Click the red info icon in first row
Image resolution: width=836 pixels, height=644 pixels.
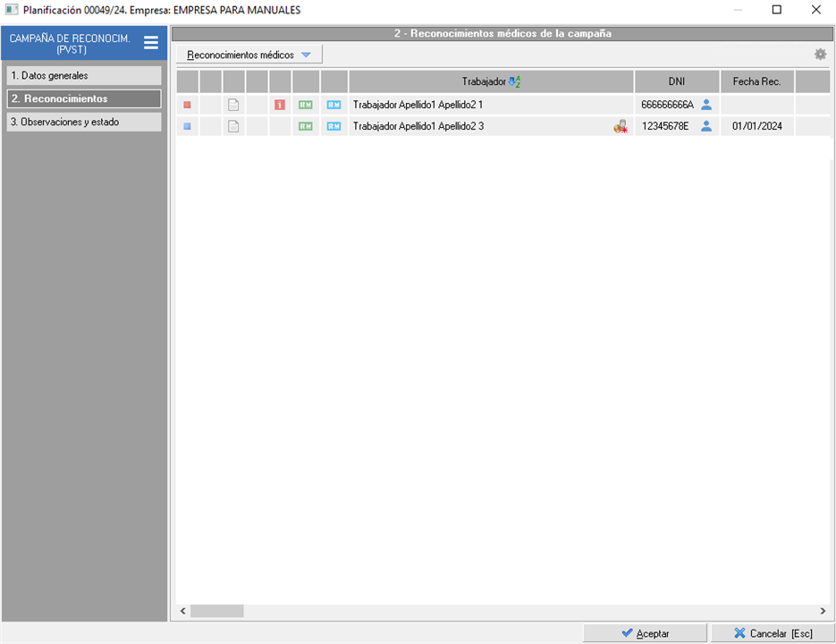click(280, 105)
